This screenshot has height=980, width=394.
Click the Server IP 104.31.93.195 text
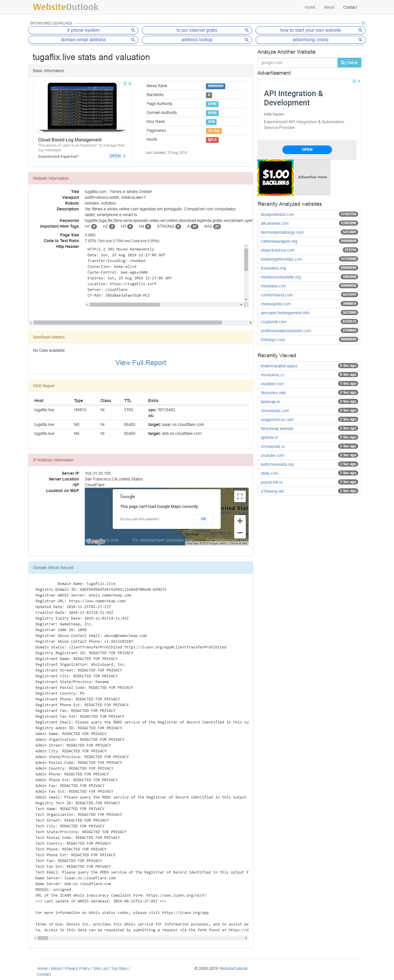click(x=98, y=474)
